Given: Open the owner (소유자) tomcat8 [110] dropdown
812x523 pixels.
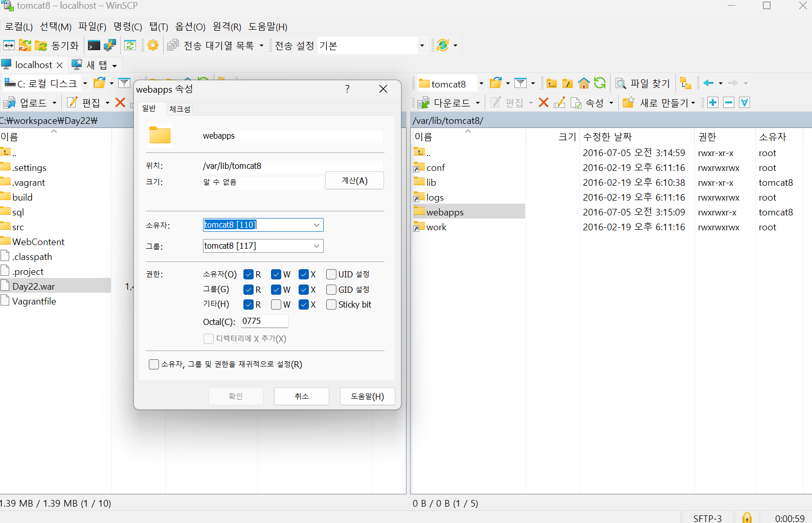Looking at the screenshot, I should [x=317, y=225].
